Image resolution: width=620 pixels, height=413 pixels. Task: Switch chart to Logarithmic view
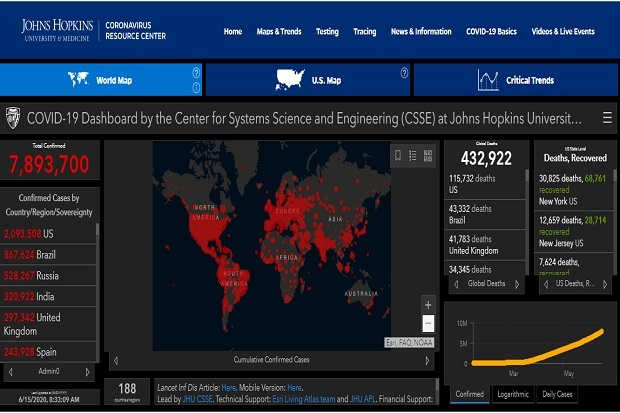[513, 394]
